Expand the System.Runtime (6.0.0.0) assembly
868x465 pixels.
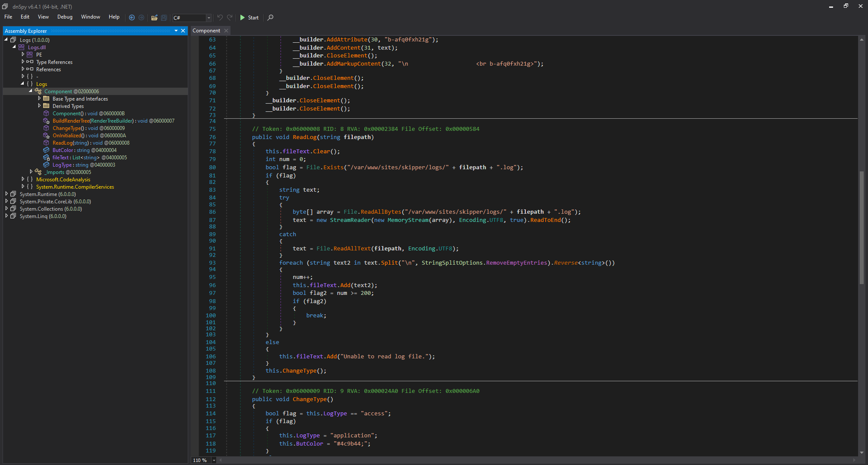(6, 194)
